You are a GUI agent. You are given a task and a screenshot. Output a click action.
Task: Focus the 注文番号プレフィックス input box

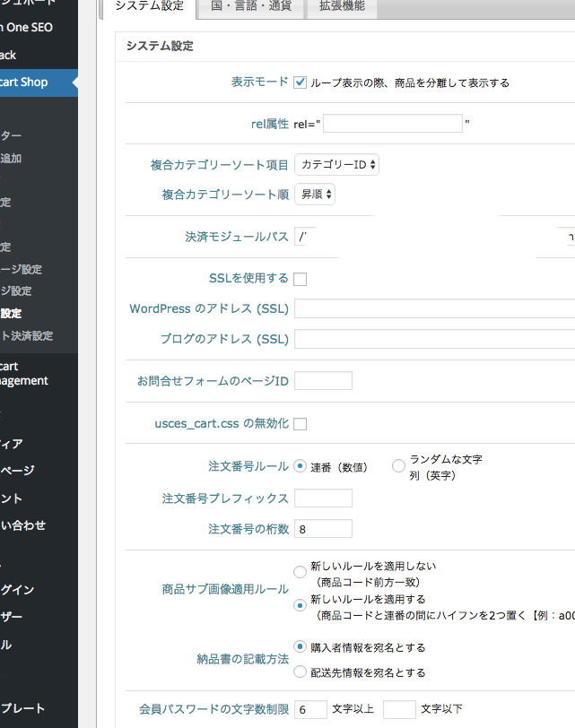323,498
